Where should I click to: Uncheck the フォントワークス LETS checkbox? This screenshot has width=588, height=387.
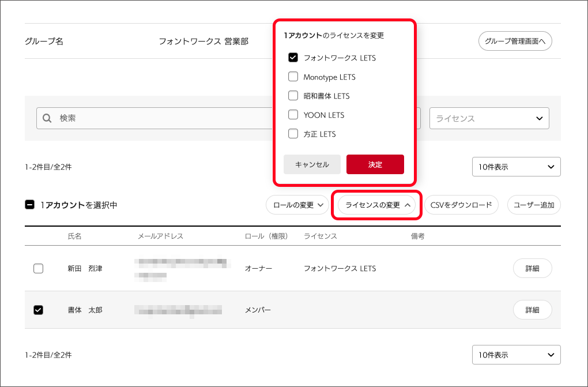pos(293,58)
